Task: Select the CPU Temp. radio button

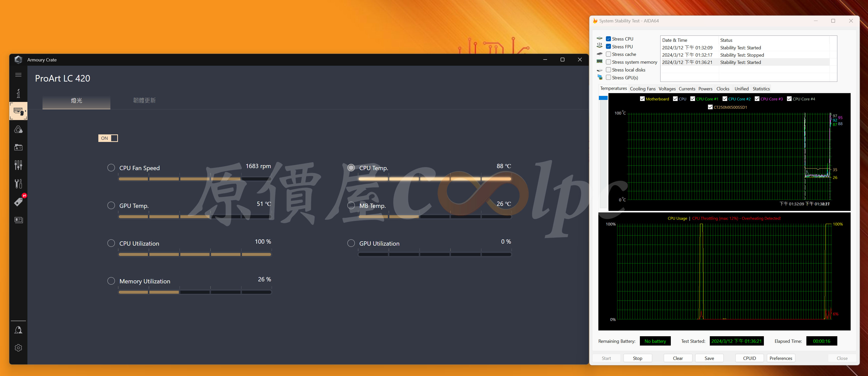Action: pyautogui.click(x=351, y=168)
